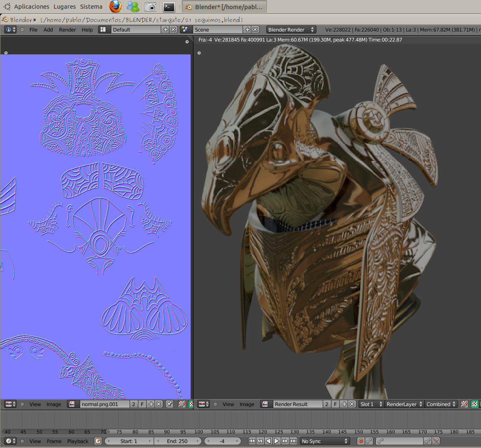The width and height of the screenshot is (481, 448).
Task: Open timeline View menu
Action: [x=35, y=441]
